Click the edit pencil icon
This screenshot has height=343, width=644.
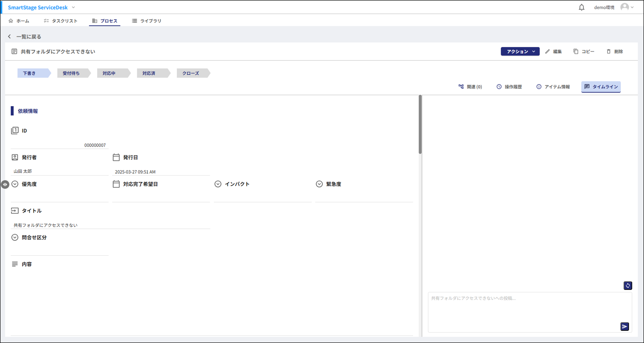(547, 51)
